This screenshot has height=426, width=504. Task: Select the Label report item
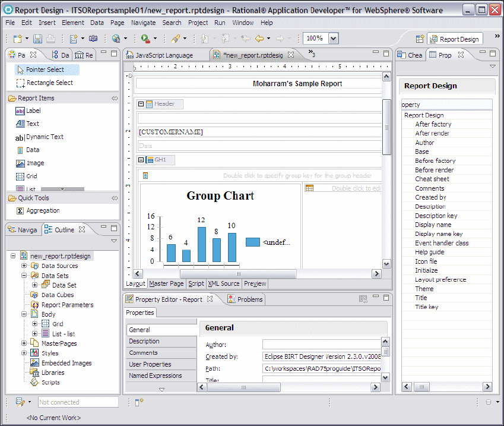[x=33, y=111]
